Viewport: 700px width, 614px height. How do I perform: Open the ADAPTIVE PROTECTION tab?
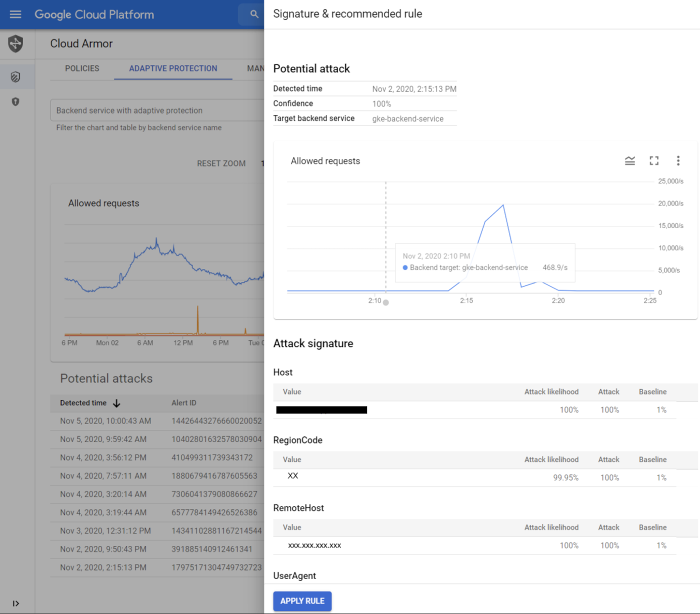tap(173, 68)
